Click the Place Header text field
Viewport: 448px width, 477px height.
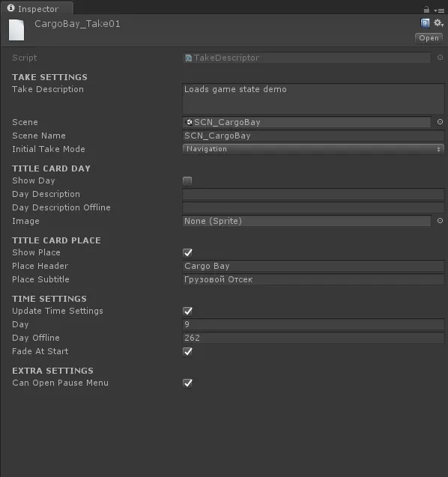tap(313, 266)
